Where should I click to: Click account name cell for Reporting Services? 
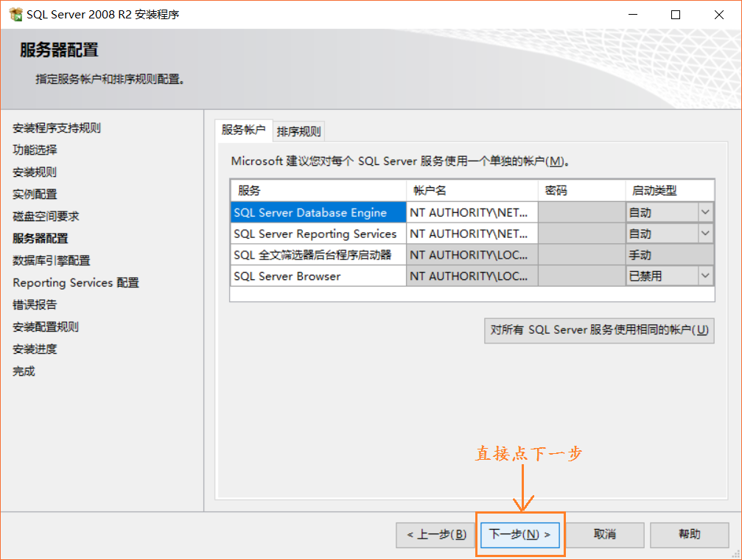point(472,234)
